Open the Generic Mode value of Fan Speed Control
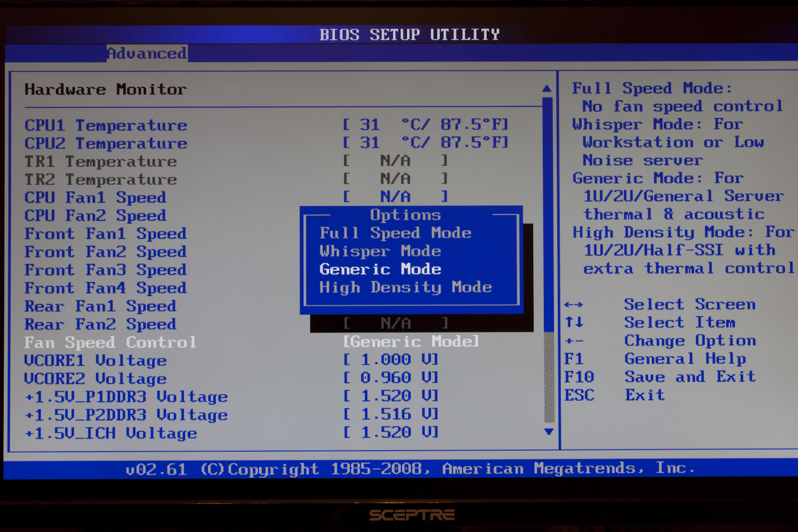Screen dimensions: 798x532 tap(411, 341)
